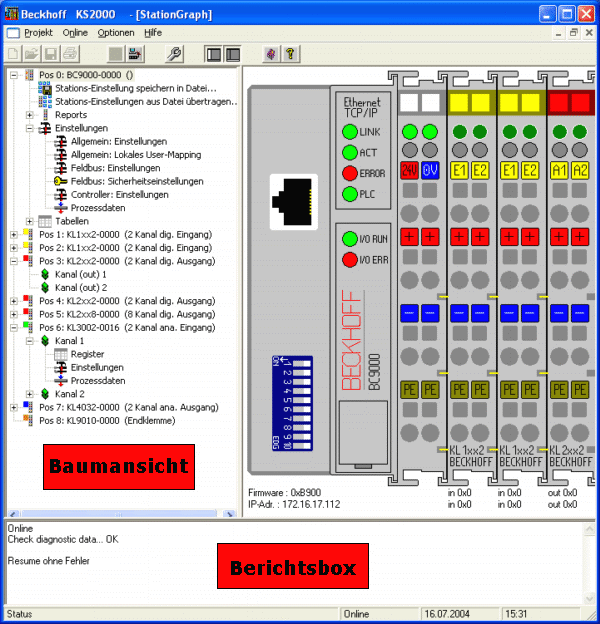
Task: Click the Pos 5 red terminal icon
Action: (x=28, y=314)
